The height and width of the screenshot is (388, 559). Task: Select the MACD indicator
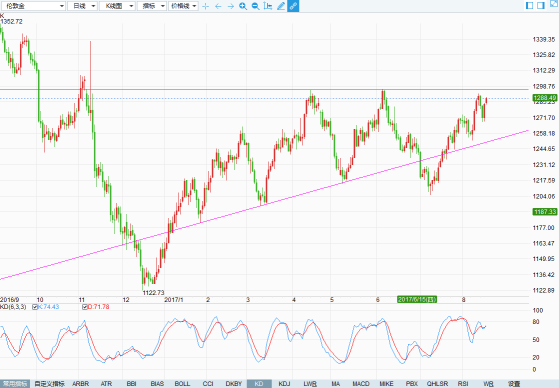361,384
